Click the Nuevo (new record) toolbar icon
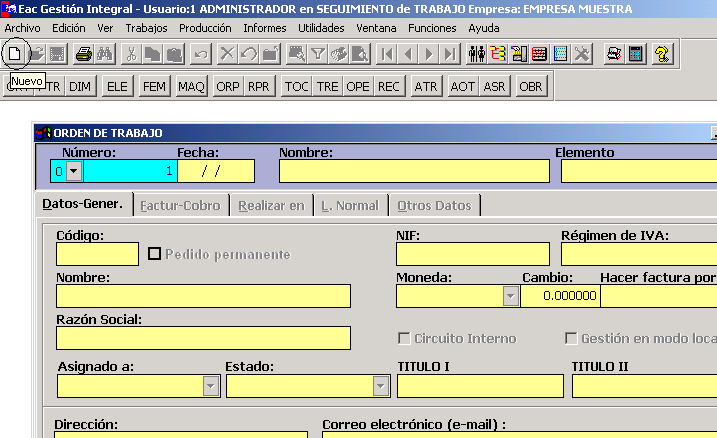The width and height of the screenshot is (717, 438). pyautogui.click(x=14, y=54)
